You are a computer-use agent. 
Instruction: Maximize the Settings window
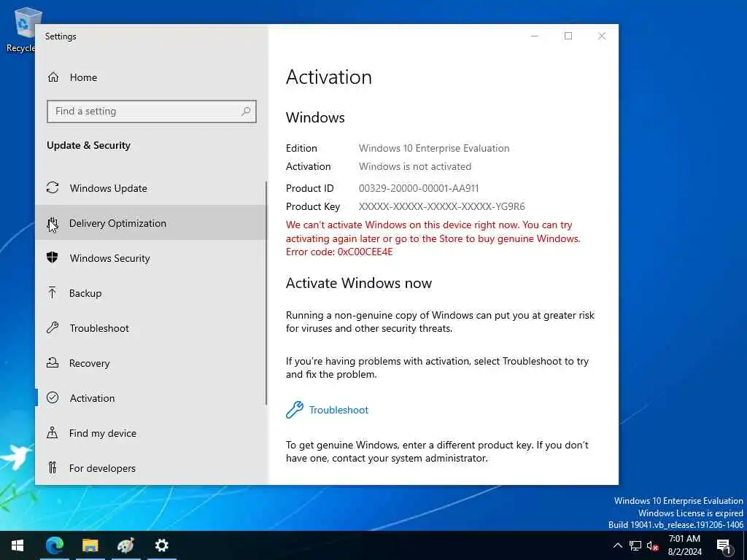click(x=568, y=36)
